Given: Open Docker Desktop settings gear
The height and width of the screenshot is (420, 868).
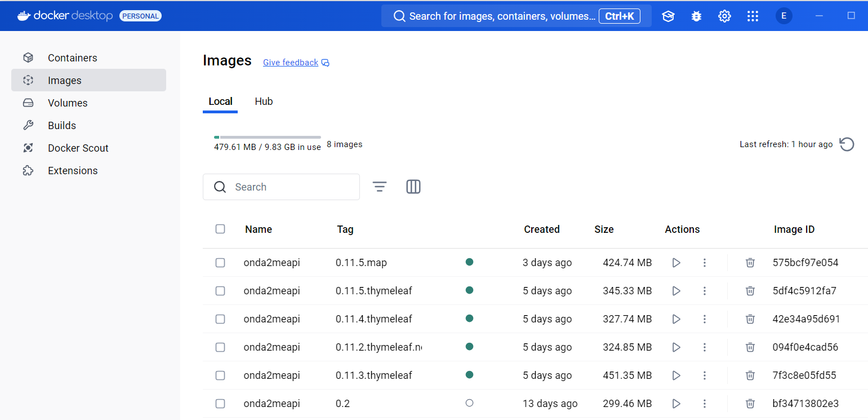Looking at the screenshot, I should (x=724, y=16).
